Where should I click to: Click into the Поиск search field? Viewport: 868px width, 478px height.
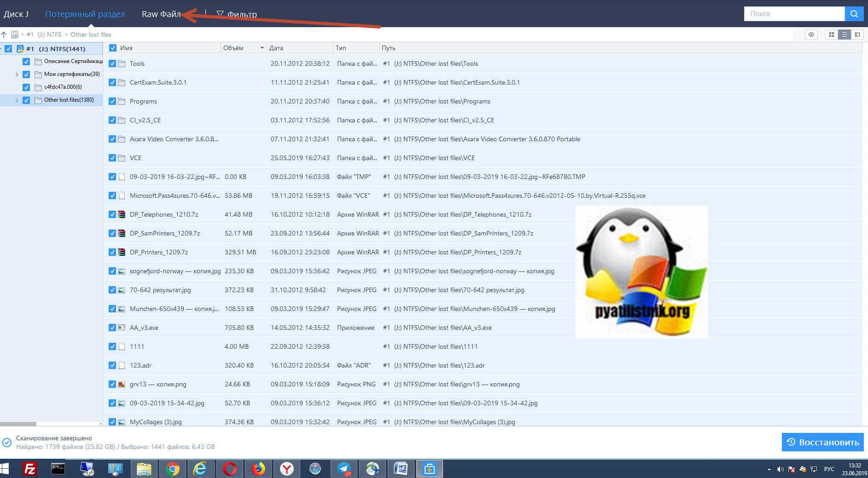794,14
